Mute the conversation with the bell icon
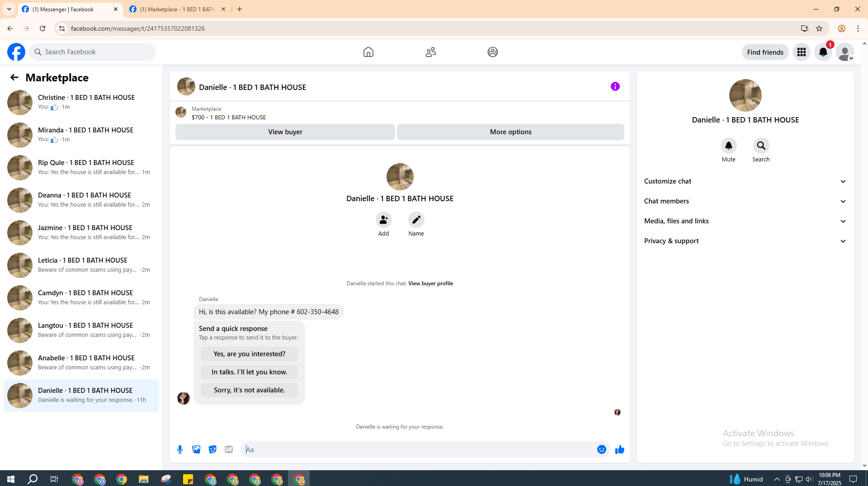The height and width of the screenshot is (486, 868). click(729, 146)
